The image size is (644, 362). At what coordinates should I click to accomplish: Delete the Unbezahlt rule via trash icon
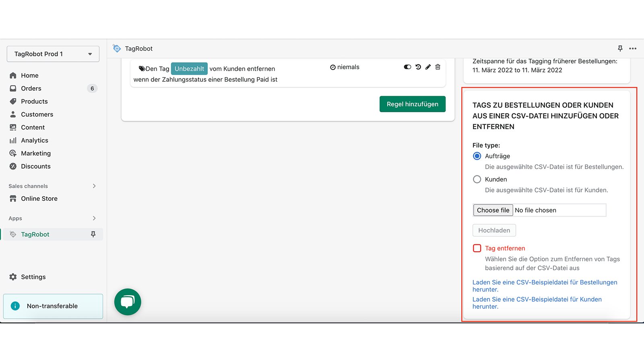pos(438,67)
